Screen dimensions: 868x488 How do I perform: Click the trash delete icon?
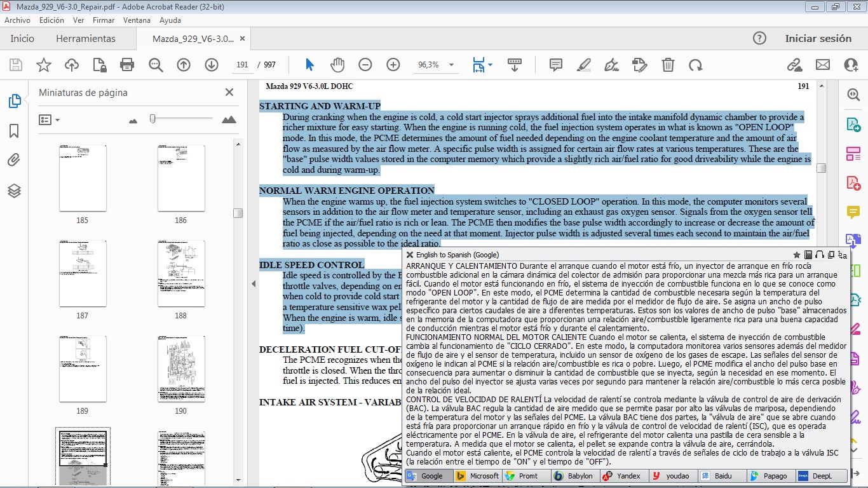pyautogui.click(x=668, y=65)
